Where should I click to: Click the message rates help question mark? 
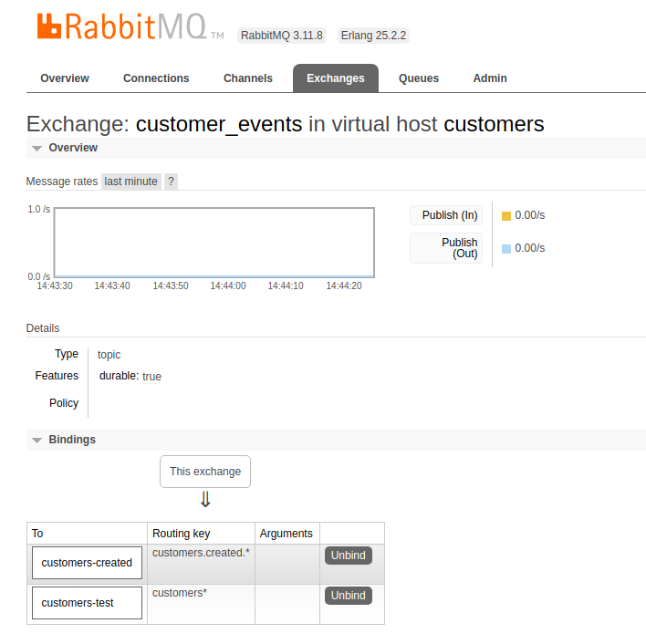pos(171,182)
